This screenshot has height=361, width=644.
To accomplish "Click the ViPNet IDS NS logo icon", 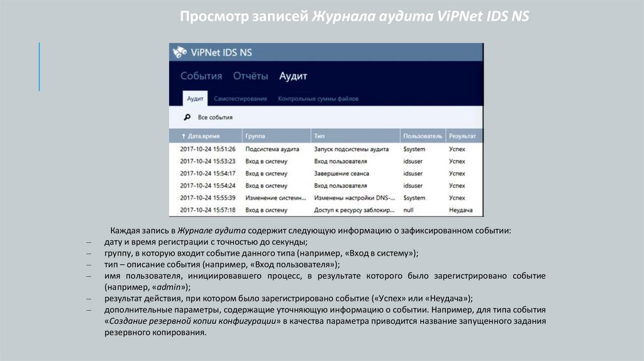I will click(179, 52).
